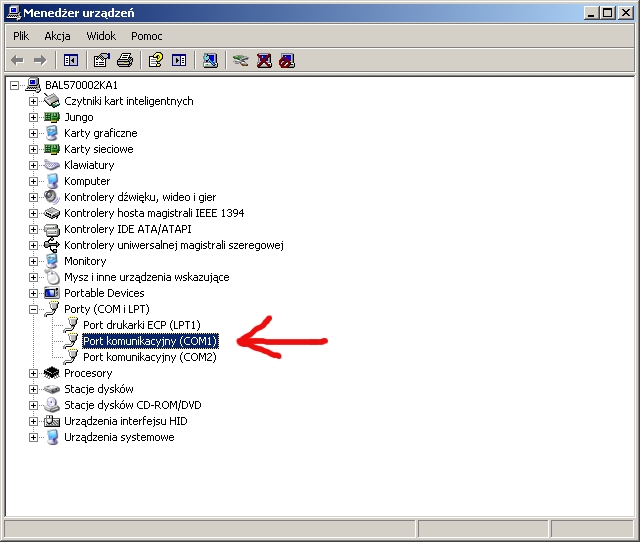Click the Properties toolbar icon
Viewport: 640px width, 542px height.
click(x=102, y=60)
